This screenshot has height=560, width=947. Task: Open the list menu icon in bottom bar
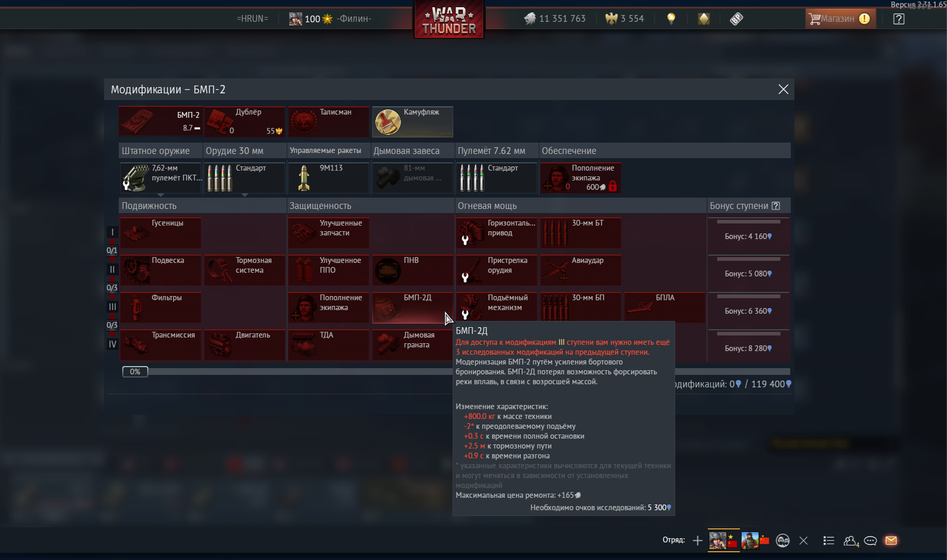pyautogui.click(x=829, y=541)
